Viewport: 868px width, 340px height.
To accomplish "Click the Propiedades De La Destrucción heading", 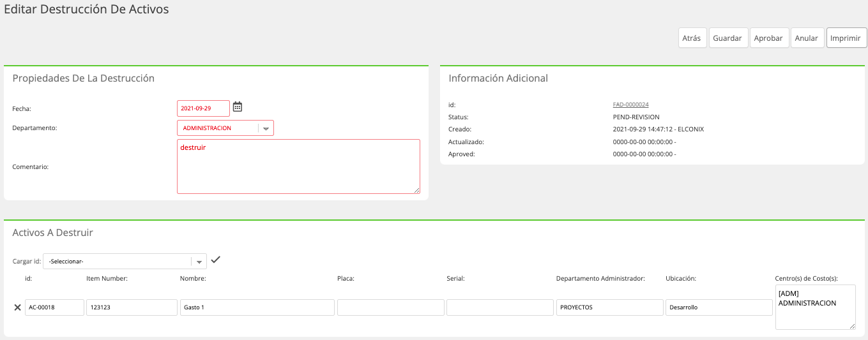I will [84, 78].
